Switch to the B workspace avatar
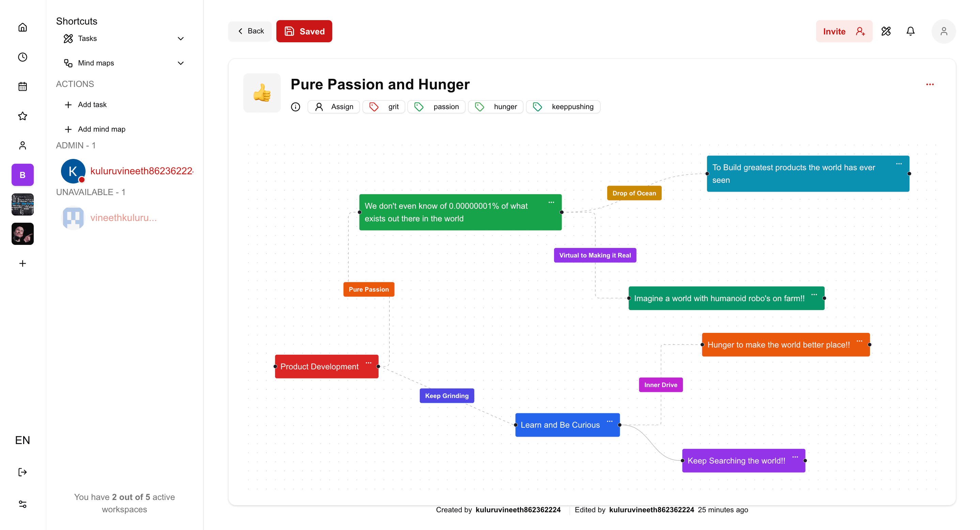Image resolution: width=980 pixels, height=530 pixels. point(22,175)
